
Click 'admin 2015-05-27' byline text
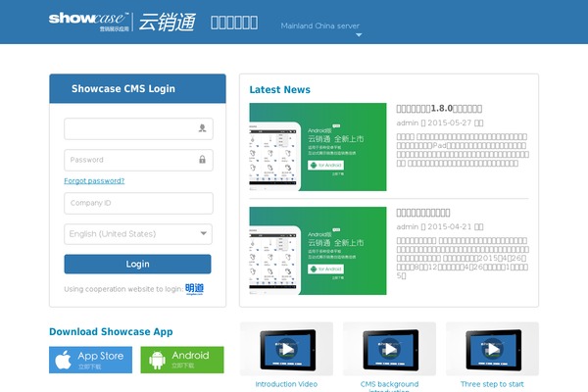[440, 123]
